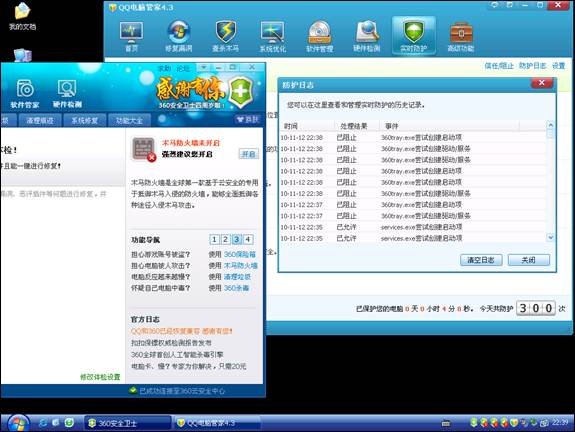Select page 3 of 功能导航
This screenshot has height=432, width=575.
pos(237,239)
